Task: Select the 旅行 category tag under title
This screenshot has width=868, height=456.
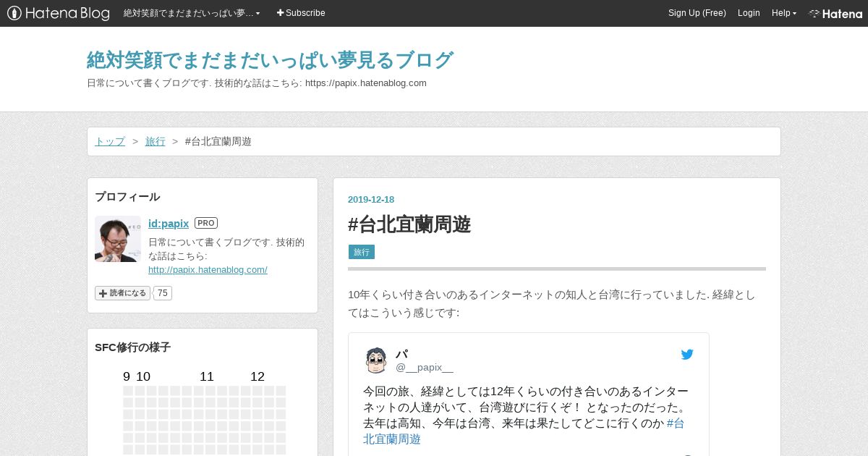Action: [362, 252]
